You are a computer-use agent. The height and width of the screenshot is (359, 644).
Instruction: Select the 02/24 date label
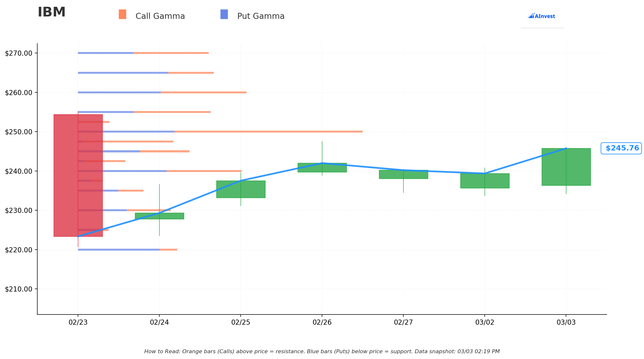[160, 322]
